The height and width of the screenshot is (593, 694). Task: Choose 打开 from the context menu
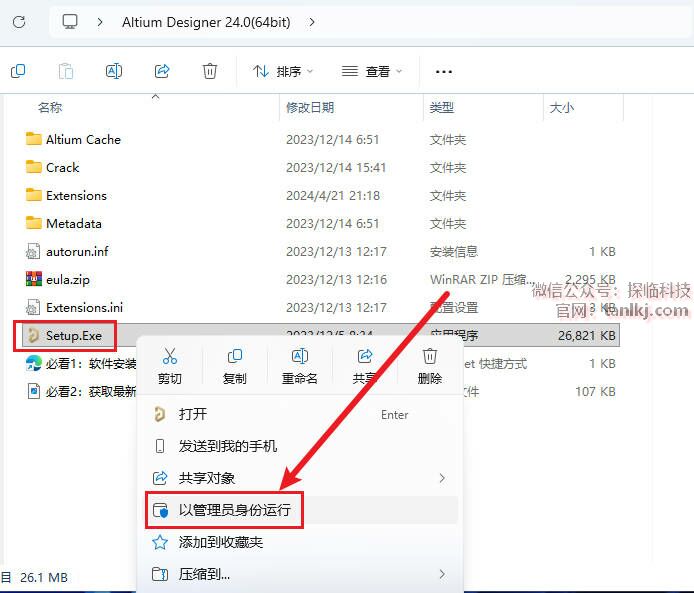[300, 415]
